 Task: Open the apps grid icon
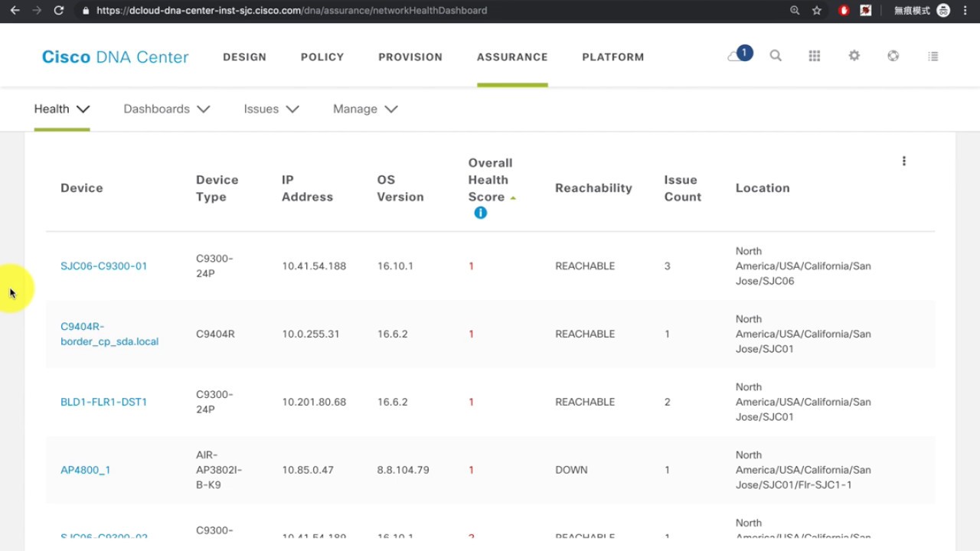click(x=815, y=56)
